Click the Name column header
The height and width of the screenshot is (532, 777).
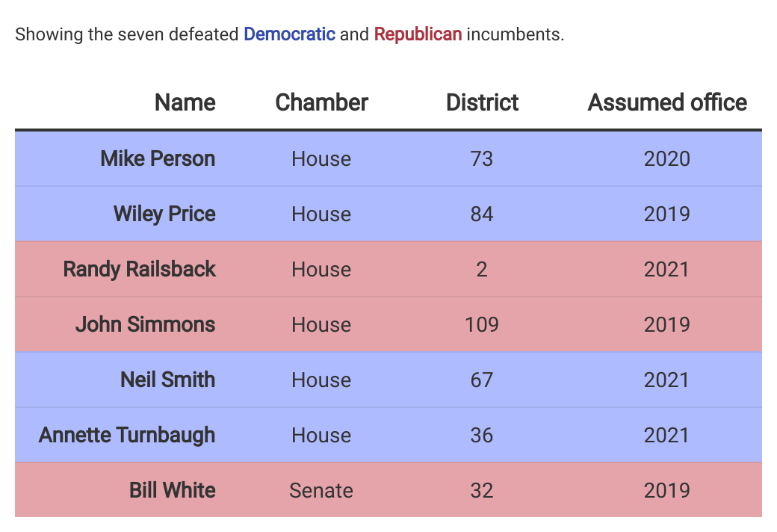pos(185,102)
